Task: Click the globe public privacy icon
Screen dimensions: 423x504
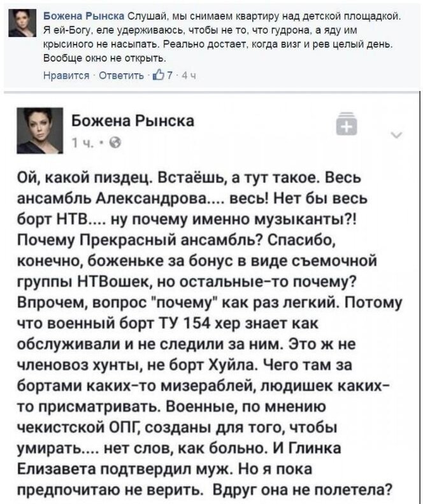Action: (115, 143)
